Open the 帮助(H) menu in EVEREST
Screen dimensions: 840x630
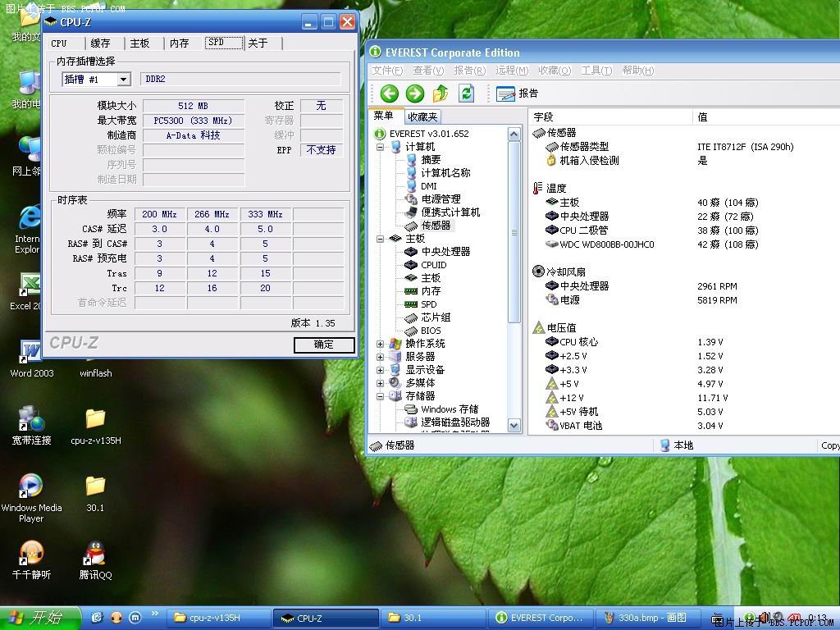[x=638, y=71]
